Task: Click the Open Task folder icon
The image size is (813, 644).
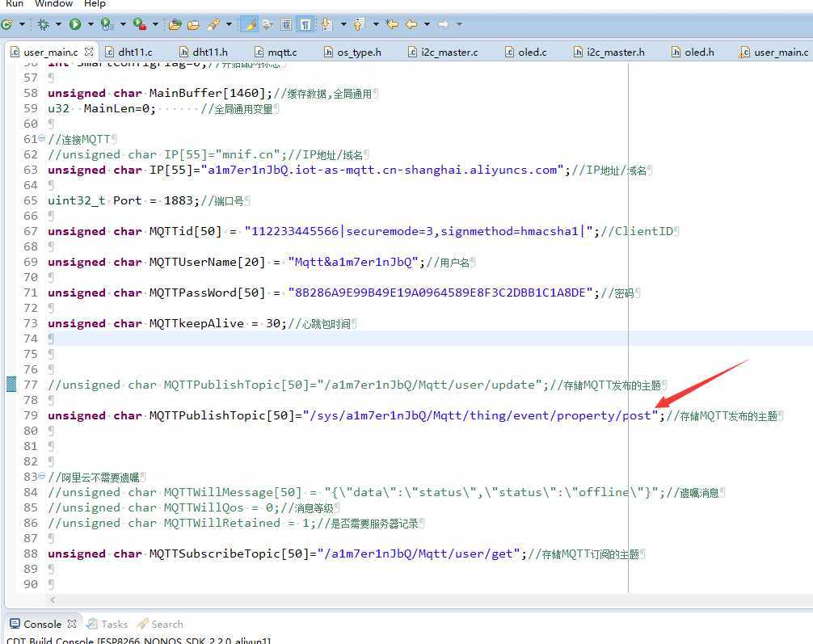Action: (x=193, y=24)
